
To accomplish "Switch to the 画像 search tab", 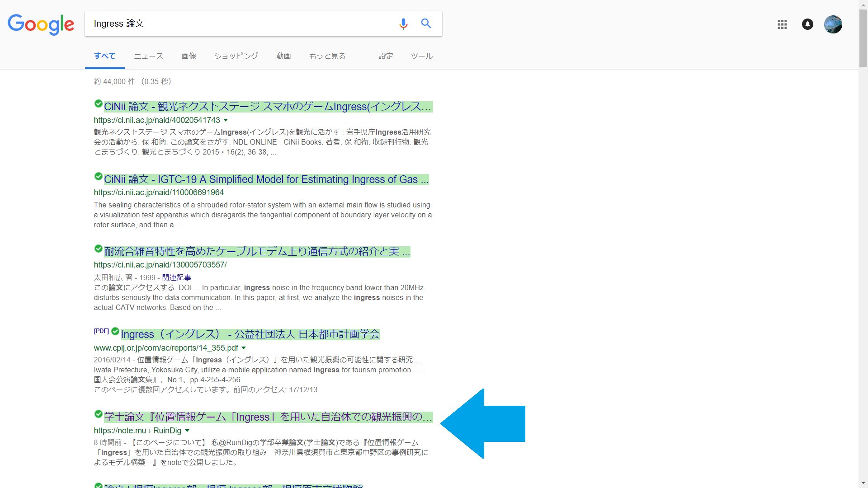I will tap(189, 56).
